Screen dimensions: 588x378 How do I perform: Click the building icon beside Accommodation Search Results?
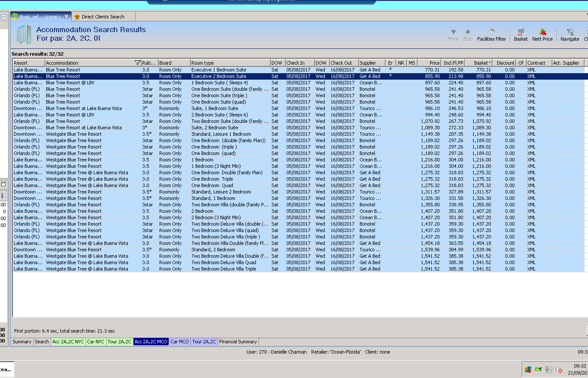24,34
